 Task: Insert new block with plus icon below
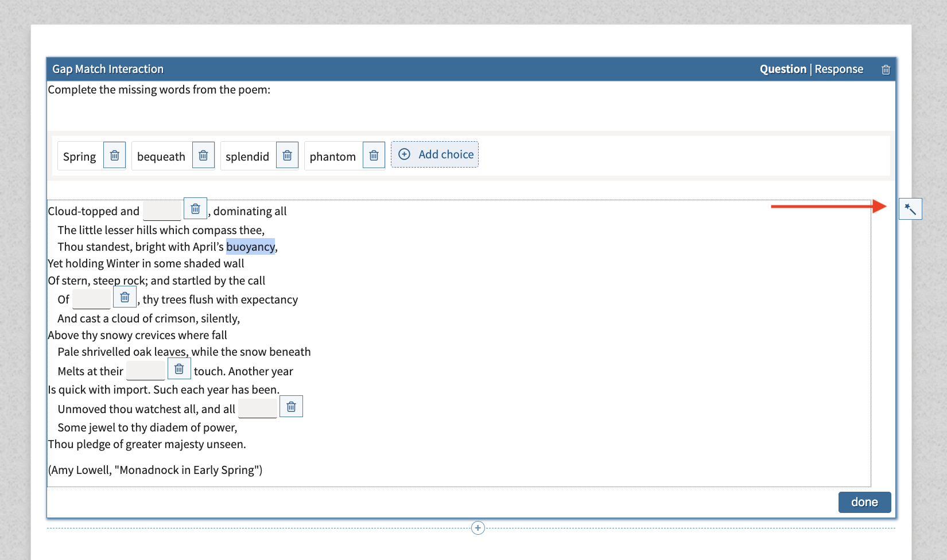(478, 528)
